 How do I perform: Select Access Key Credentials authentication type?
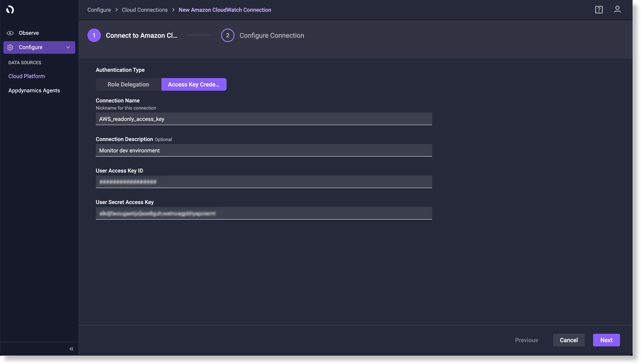194,84
